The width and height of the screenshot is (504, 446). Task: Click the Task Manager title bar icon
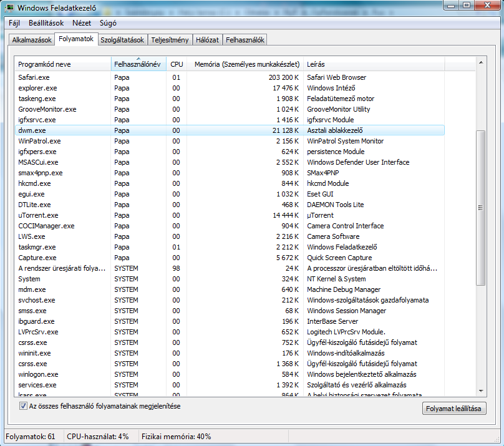click(x=10, y=7)
